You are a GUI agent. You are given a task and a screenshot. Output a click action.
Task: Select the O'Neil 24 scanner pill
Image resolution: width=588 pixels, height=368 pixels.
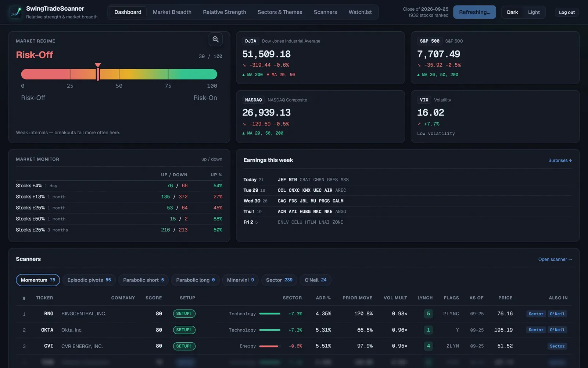[316, 280]
